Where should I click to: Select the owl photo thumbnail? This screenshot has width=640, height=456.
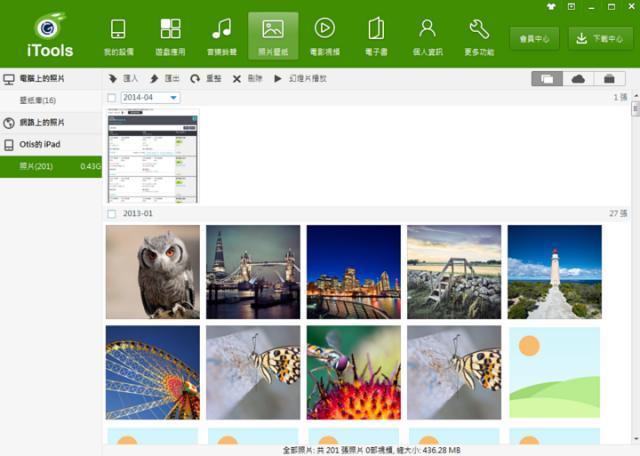click(x=153, y=272)
